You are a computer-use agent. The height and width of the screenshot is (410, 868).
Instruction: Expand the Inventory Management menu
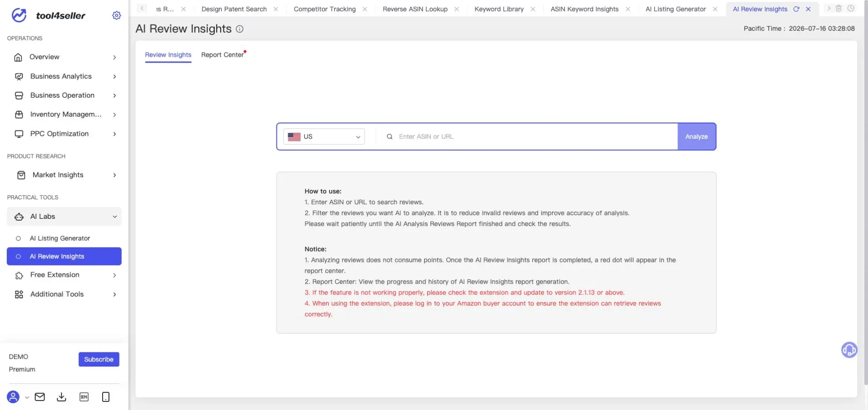114,114
